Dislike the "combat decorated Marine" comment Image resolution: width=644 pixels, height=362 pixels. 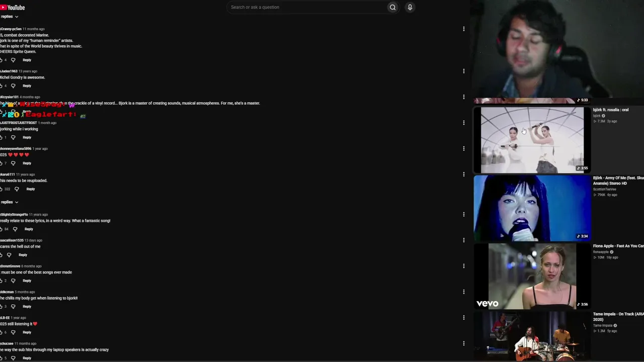click(x=13, y=60)
